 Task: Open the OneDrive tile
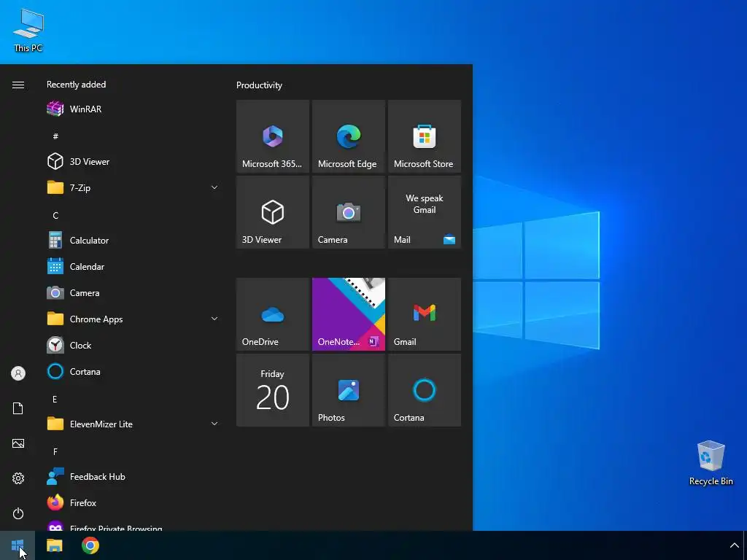273,314
